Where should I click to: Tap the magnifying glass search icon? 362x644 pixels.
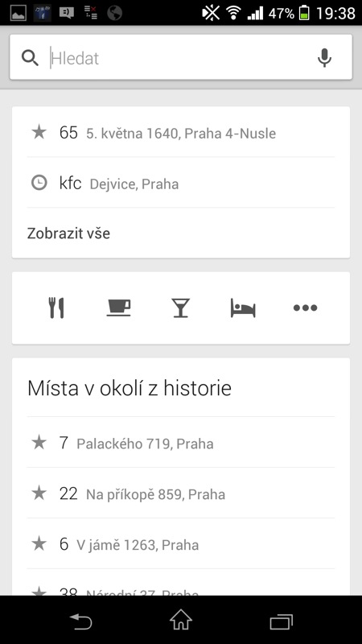point(30,58)
